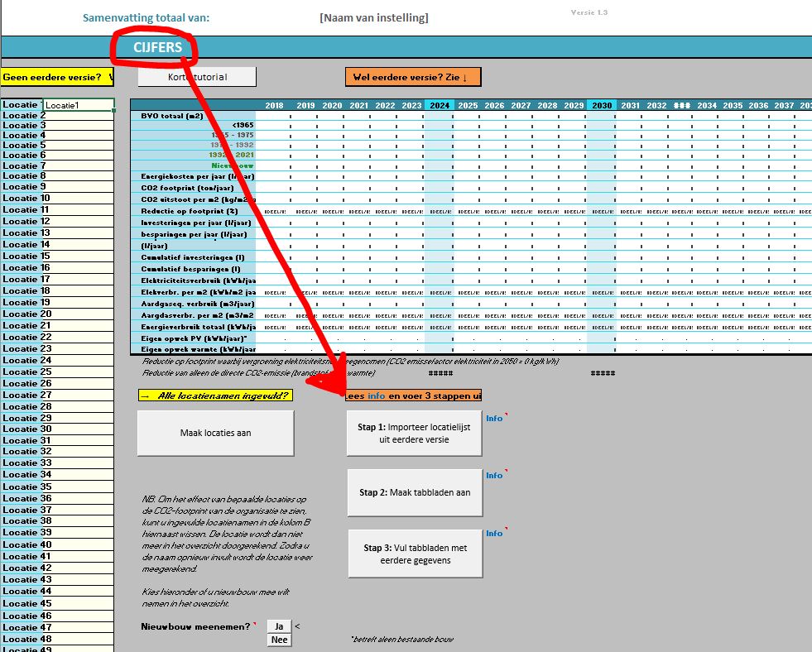
Task: Select the 2037 year column header
Action: pyautogui.click(x=784, y=105)
